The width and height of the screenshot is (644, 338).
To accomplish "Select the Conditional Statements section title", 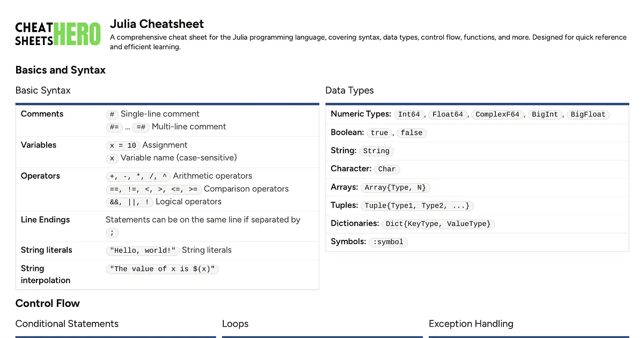I will (67, 324).
